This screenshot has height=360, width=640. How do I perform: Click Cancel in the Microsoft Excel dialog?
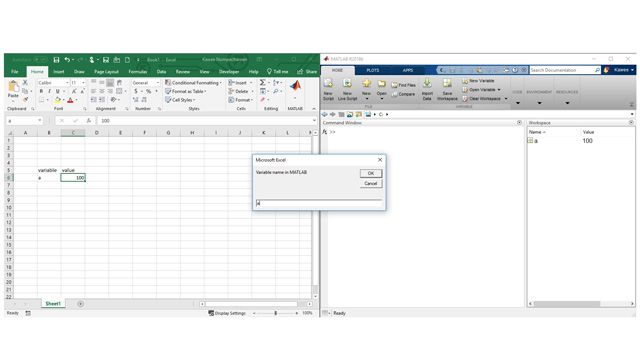(371, 184)
